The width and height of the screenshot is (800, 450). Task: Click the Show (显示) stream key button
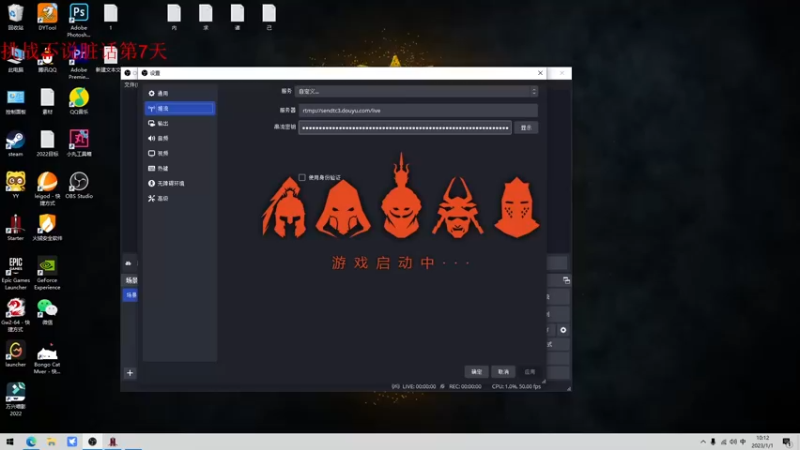click(x=526, y=128)
